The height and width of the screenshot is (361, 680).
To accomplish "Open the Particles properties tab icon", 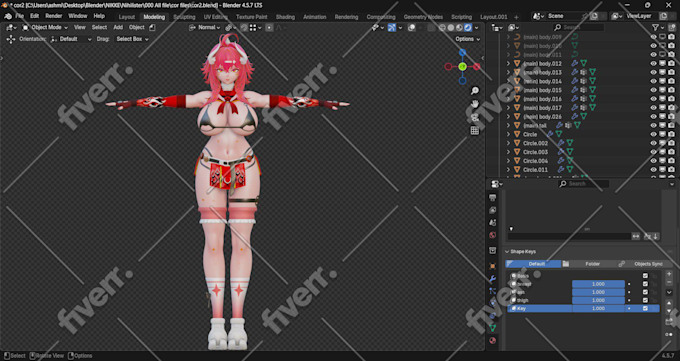I will coord(493,291).
